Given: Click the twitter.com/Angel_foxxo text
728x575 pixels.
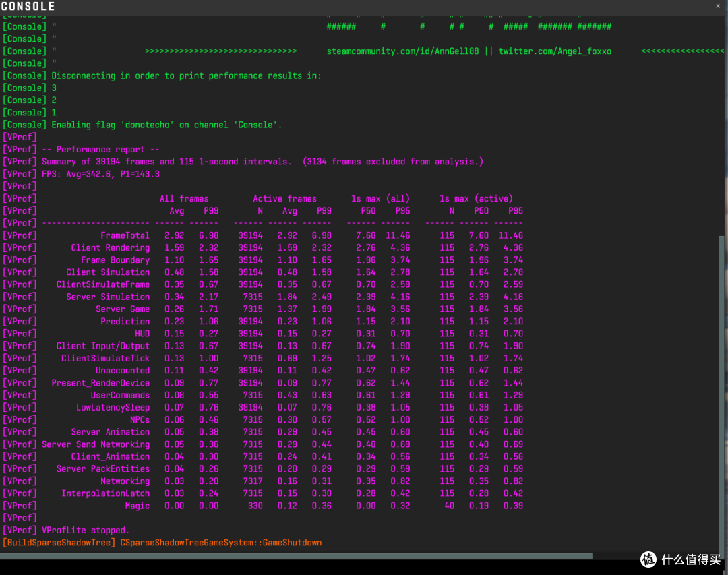Looking at the screenshot, I should tap(555, 51).
